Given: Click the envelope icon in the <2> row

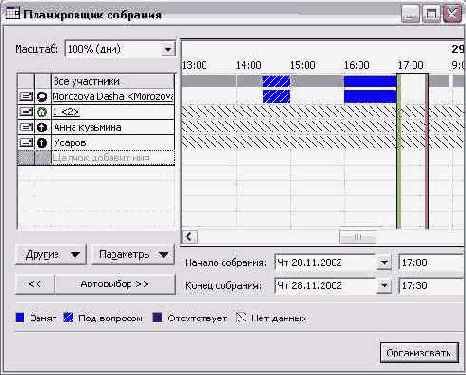Looking at the screenshot, I should pyautogui.click(x=26, y=112).
